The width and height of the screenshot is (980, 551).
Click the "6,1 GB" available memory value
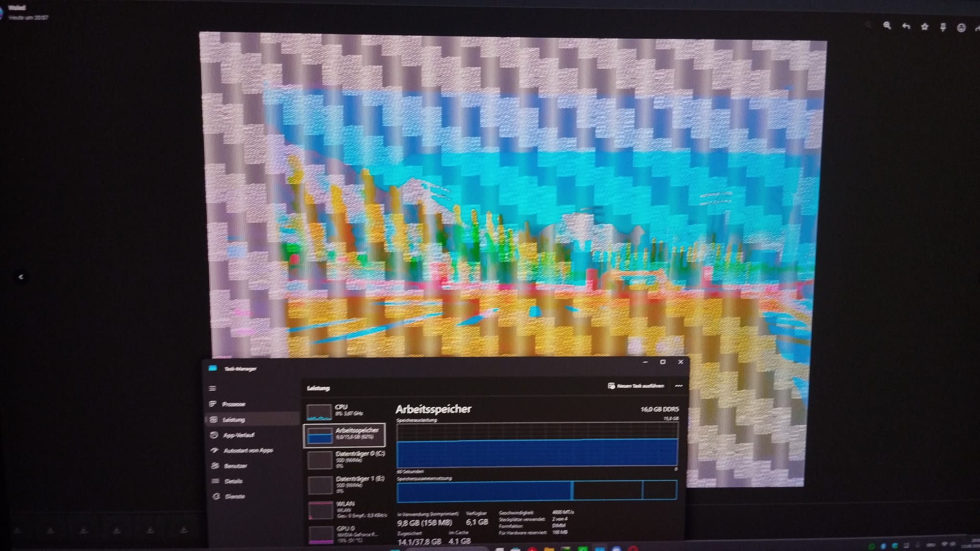point(477,522)
